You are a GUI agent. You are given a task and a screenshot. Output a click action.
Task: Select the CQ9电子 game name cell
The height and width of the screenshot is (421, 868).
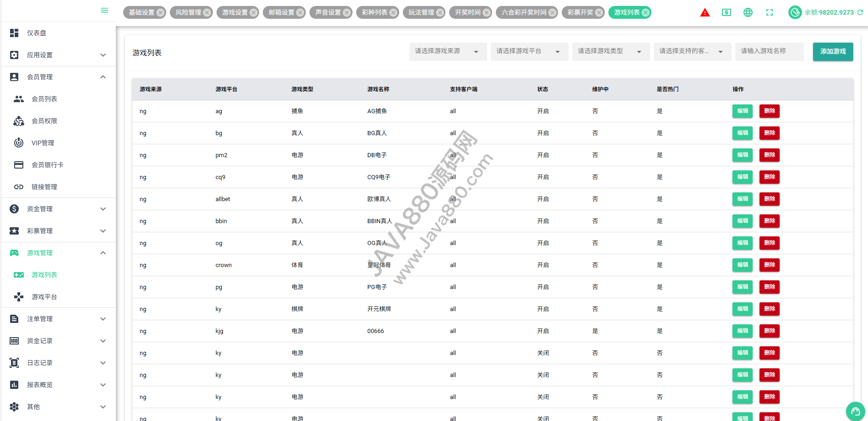[x=379, y=177]
